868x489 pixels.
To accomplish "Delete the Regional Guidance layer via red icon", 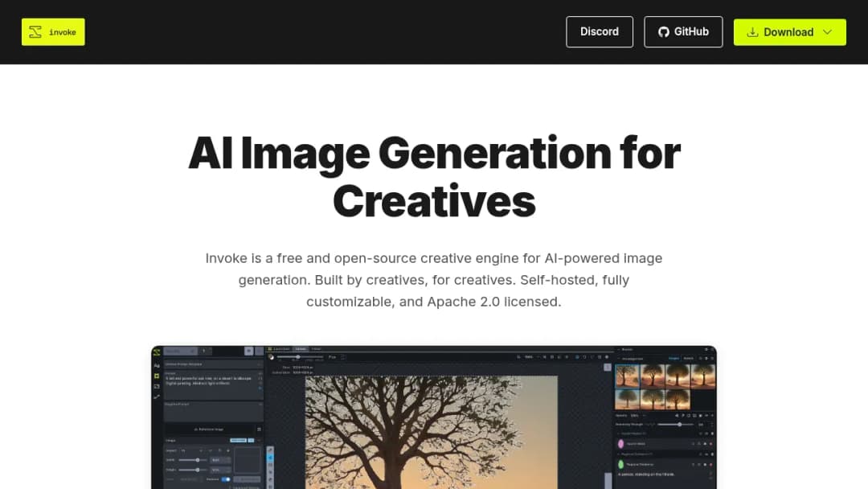I will tap(710, 464).
